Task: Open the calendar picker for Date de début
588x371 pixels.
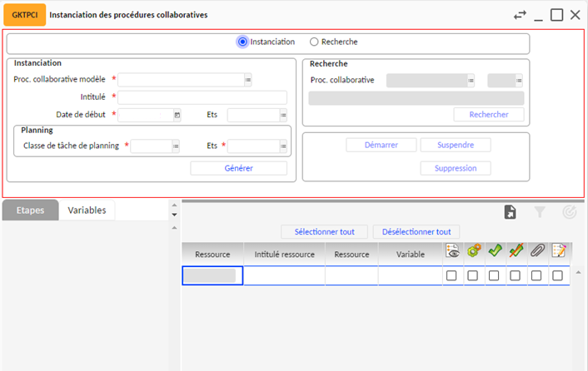Action: pos(177,115)
